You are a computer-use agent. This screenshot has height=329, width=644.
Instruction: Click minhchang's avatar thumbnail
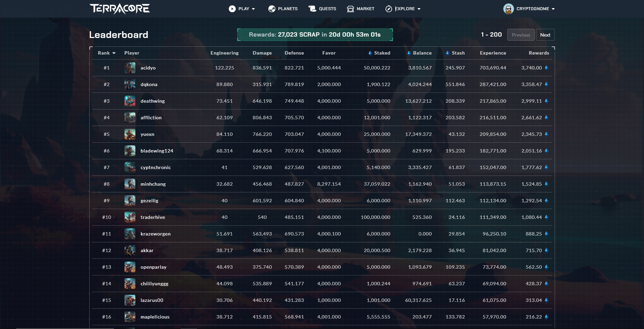[x=130, y=184]
